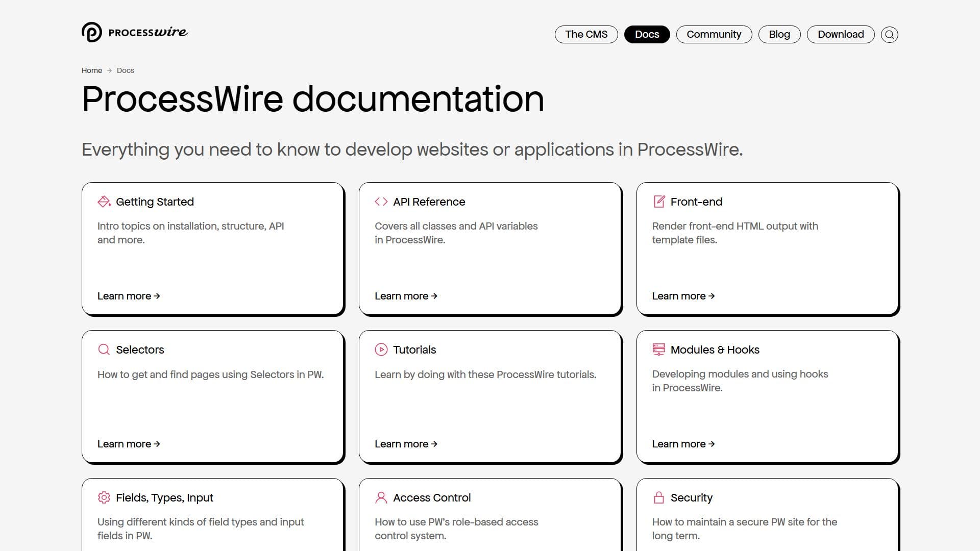Click the 'Everything you need to know' subtitle
This screenshot has height=551, width=980.
coord(412,149)
